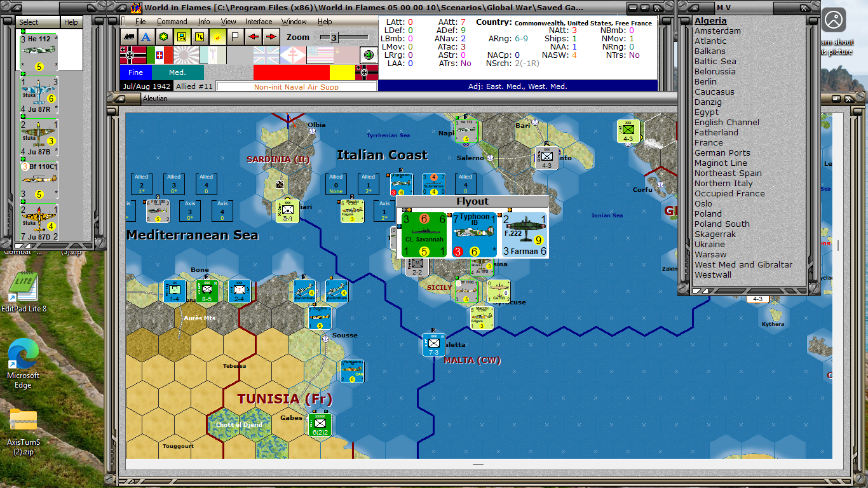Click the blue letter A toolbar icon
The image size is (868, 488).
point(147,37)
